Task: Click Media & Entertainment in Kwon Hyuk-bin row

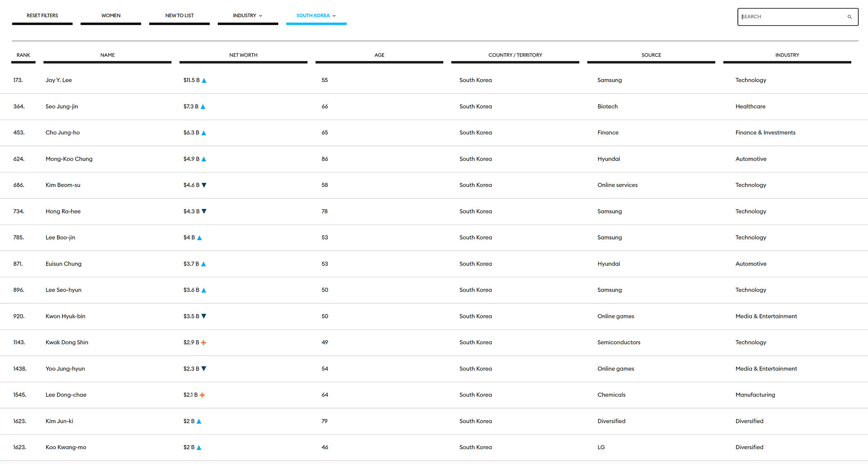Action: (x=766, y=316)
